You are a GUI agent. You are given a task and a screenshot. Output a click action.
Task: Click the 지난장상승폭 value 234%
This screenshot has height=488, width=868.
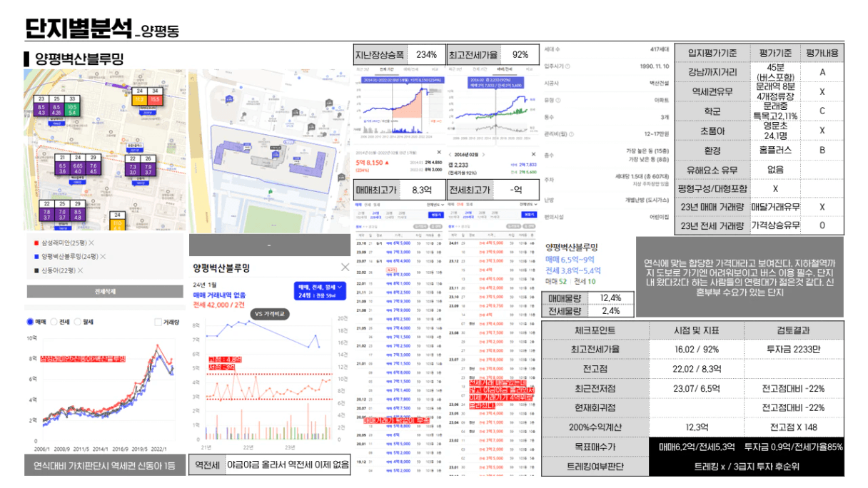426,55
